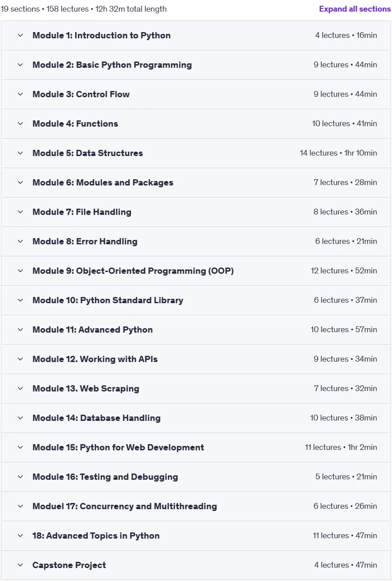Expand the Module 7: File Handling chevron
This screenshot has height=581, width=392.
20,212
